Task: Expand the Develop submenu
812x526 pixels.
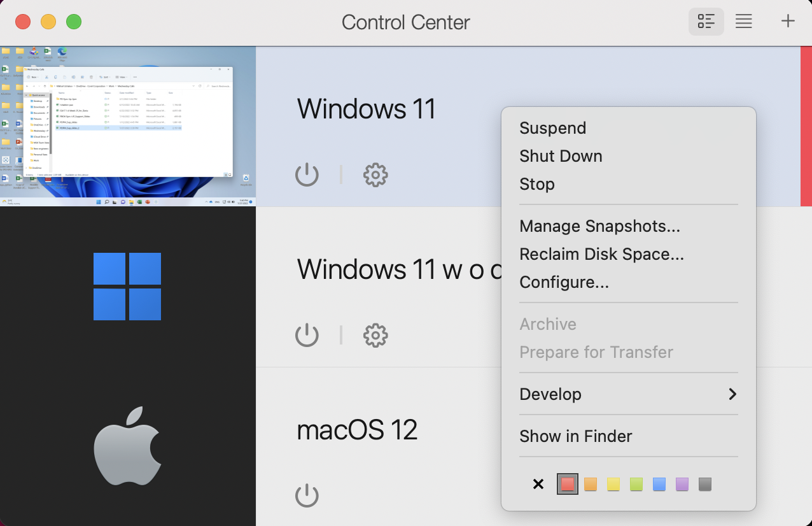Action: pos(629,394)
